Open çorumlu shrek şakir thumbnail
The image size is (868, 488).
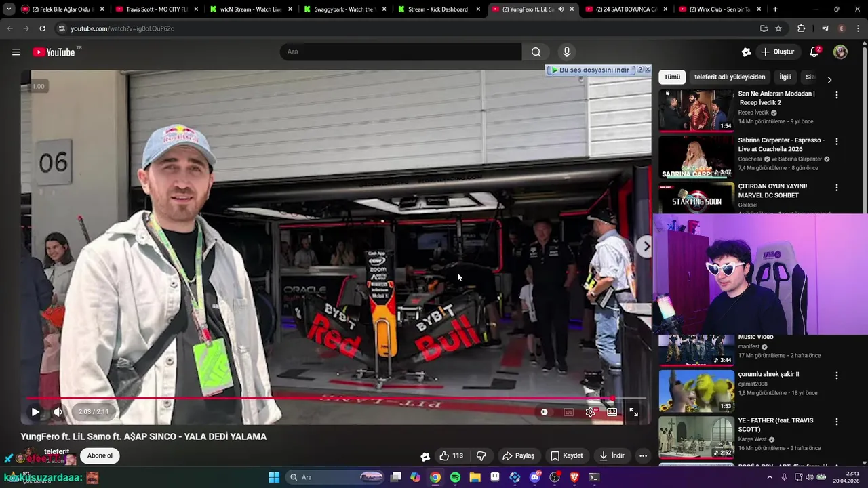coord(696,391)
